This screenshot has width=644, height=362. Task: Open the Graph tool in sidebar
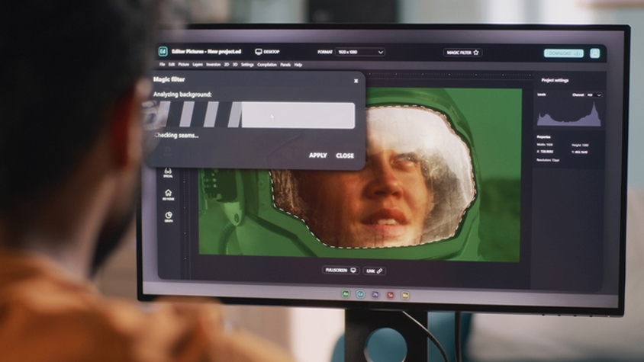click(x=168, y=216)
